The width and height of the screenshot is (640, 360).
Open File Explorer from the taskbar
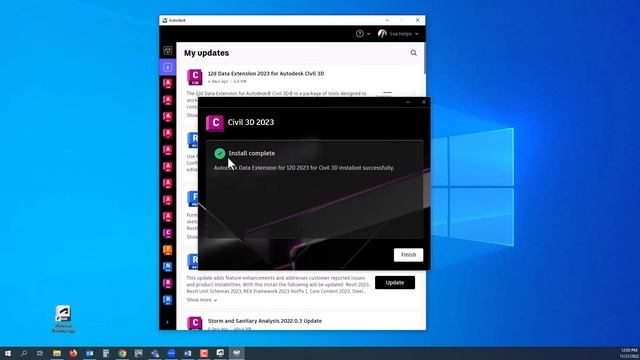click(57, 353)
